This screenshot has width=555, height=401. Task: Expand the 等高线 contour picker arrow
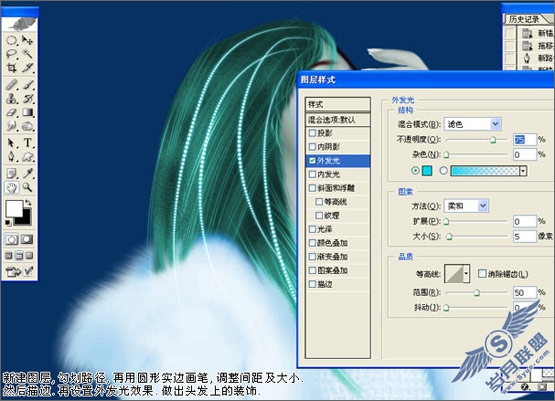coord(466,274)
